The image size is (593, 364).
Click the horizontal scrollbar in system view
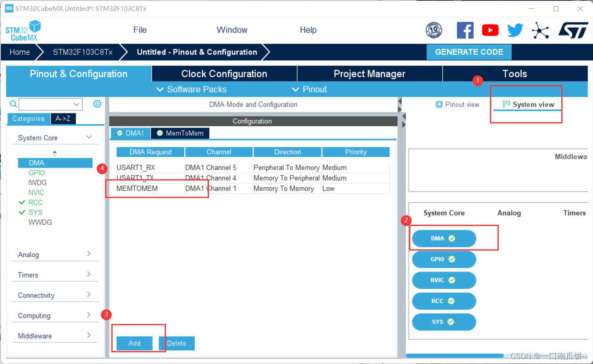click(x=455, y=356)
